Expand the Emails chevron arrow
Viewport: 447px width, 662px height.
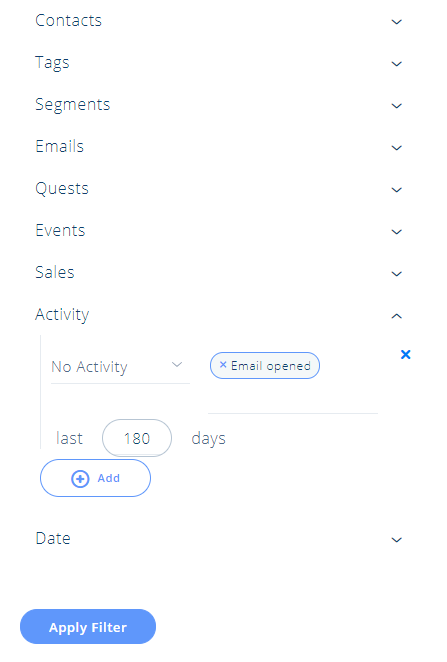click(x=396, y=148)
